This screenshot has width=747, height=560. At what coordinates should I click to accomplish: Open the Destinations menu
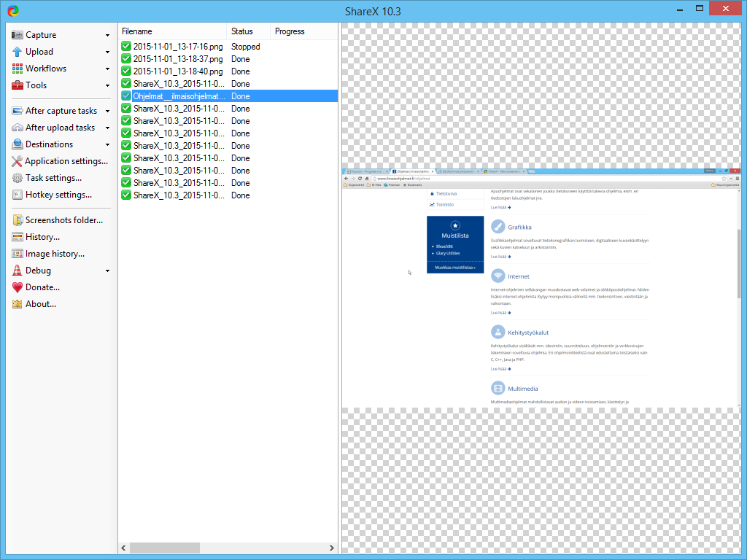pos(61,144)
